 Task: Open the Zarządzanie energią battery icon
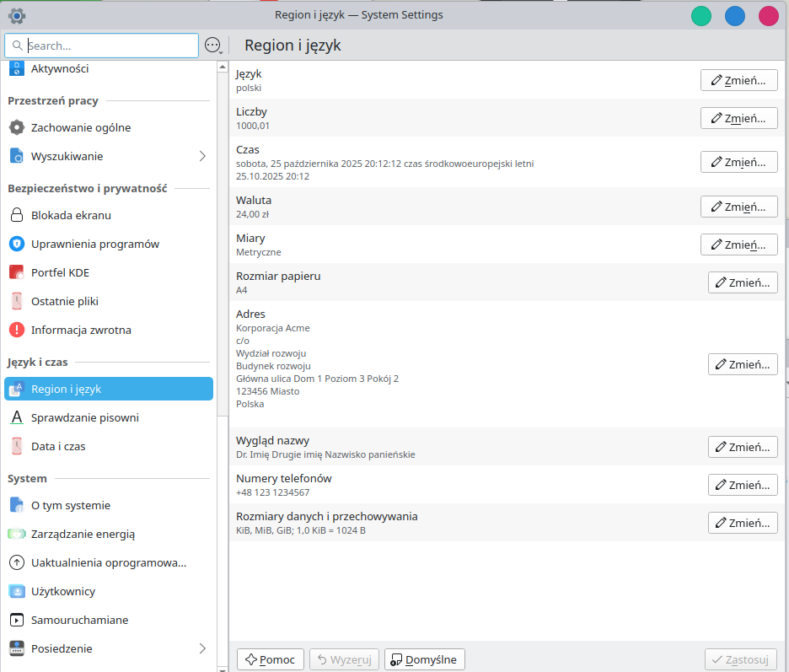(x=16, y=534)
